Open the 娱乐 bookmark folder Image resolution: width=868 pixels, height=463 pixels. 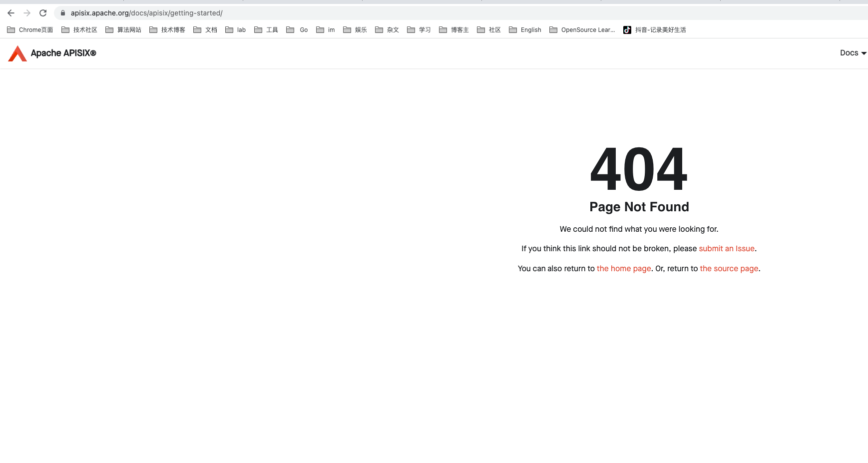355,30
